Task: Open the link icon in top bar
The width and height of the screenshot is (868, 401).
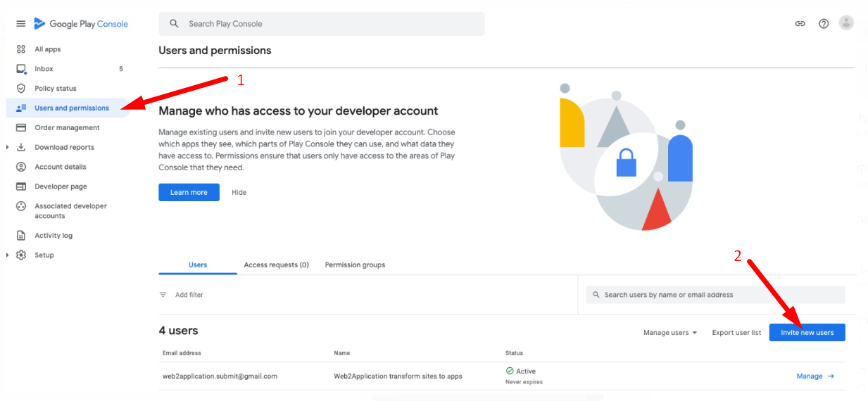Action: tap(800, 24)
